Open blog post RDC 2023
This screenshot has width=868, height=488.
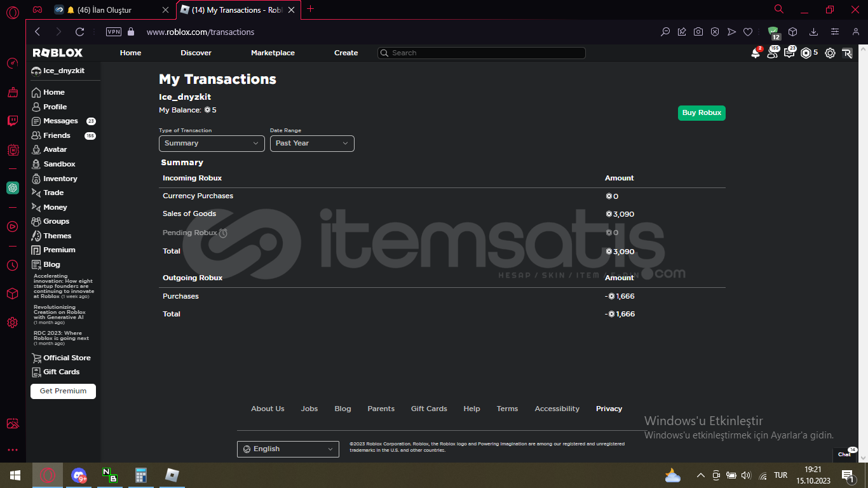(x=62, y=338)
